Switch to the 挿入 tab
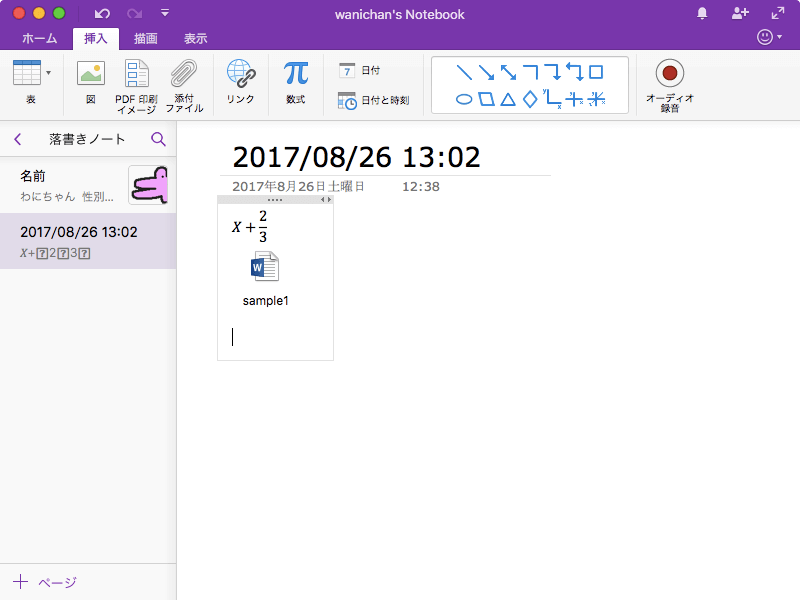This screenshot has height=600, width=800. (95, 39)
